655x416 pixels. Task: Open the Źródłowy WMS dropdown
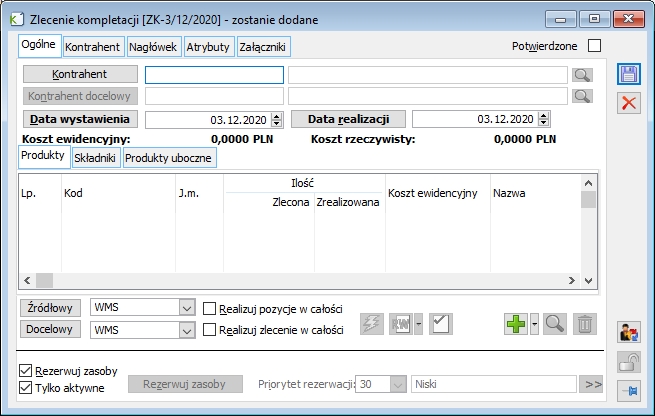tap(186, 308)
